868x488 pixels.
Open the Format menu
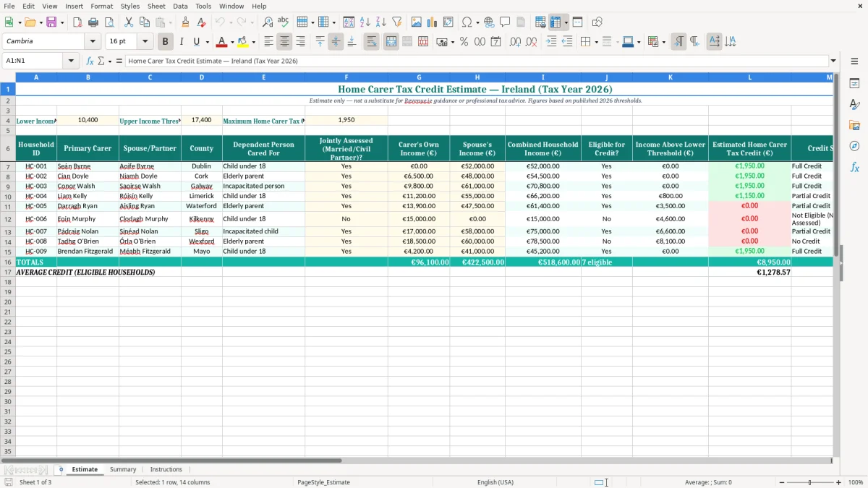(x=101, y=6)
